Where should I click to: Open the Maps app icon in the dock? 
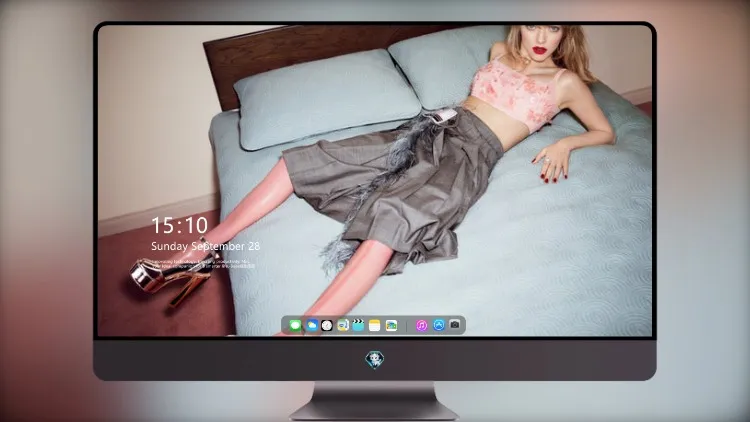click(x=343, y=326)
